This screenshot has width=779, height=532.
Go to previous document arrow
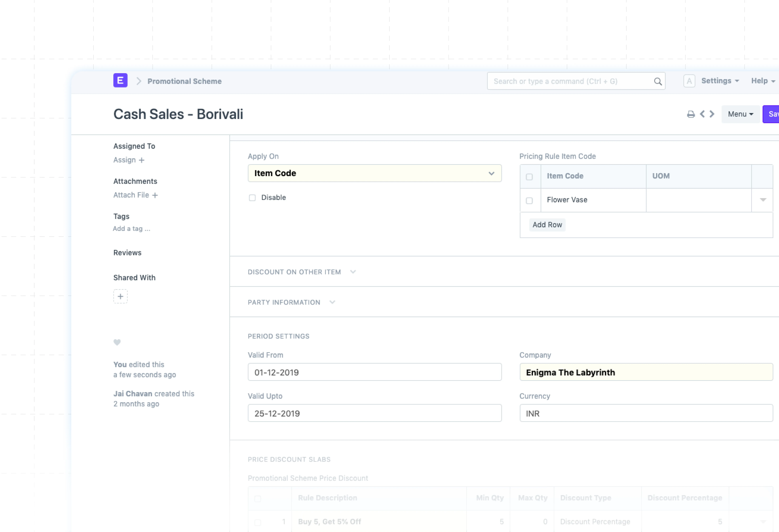pos(702,114)
